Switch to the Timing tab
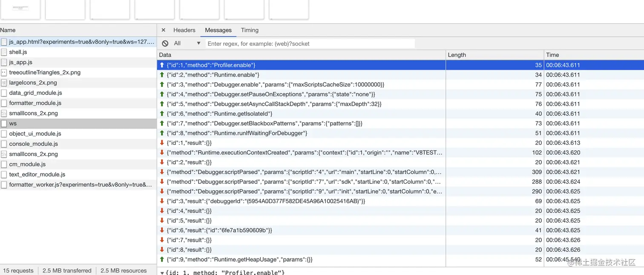 point(250,30)
